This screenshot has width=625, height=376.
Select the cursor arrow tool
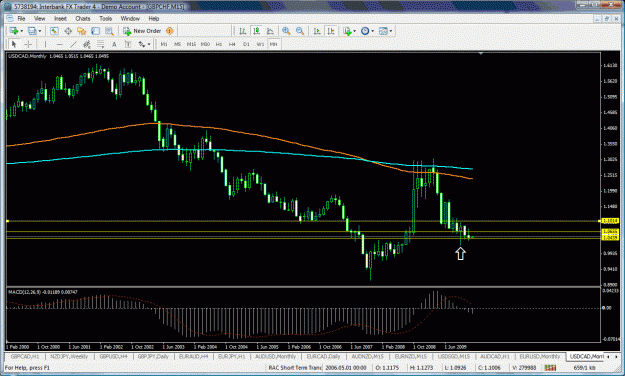point(14,44)
